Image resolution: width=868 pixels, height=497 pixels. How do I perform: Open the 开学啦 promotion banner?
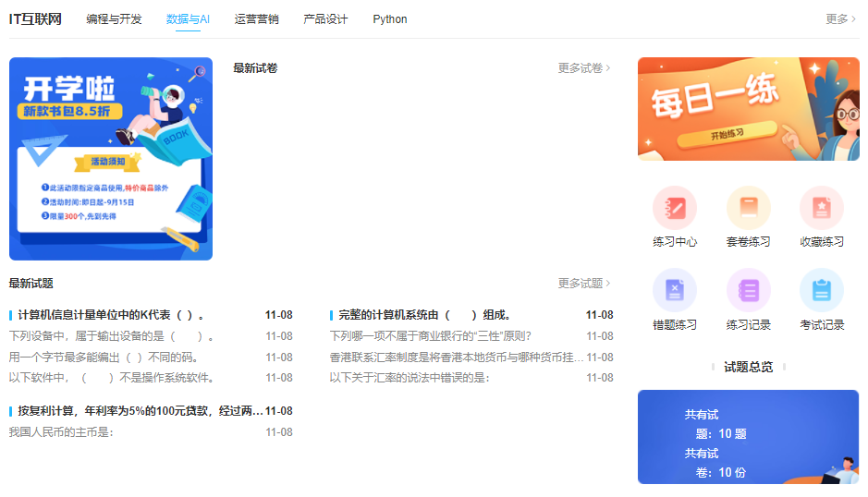[x=111, y=159]
